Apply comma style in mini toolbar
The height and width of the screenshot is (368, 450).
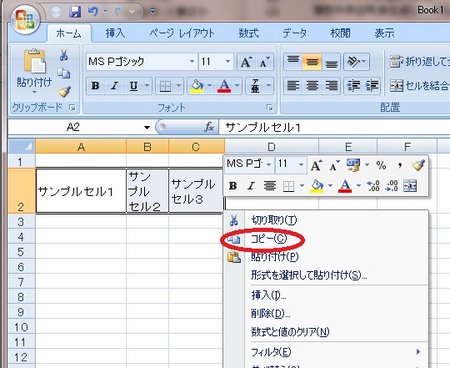pyautogui.click(x=399, y=165)
